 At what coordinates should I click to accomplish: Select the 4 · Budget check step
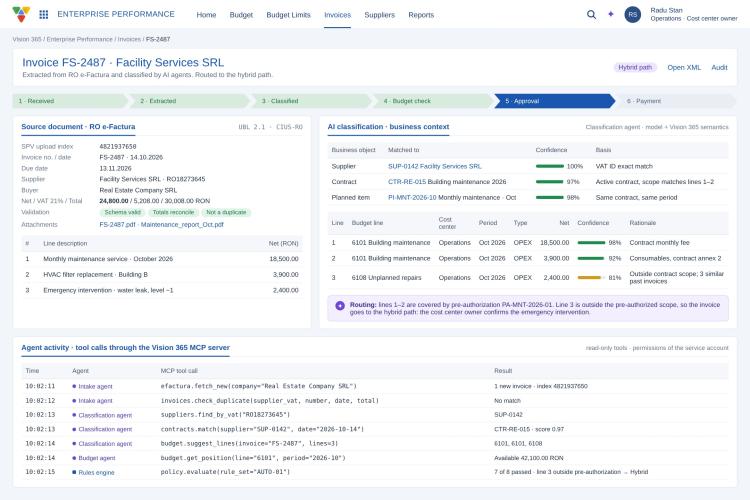tap(435, 101)
